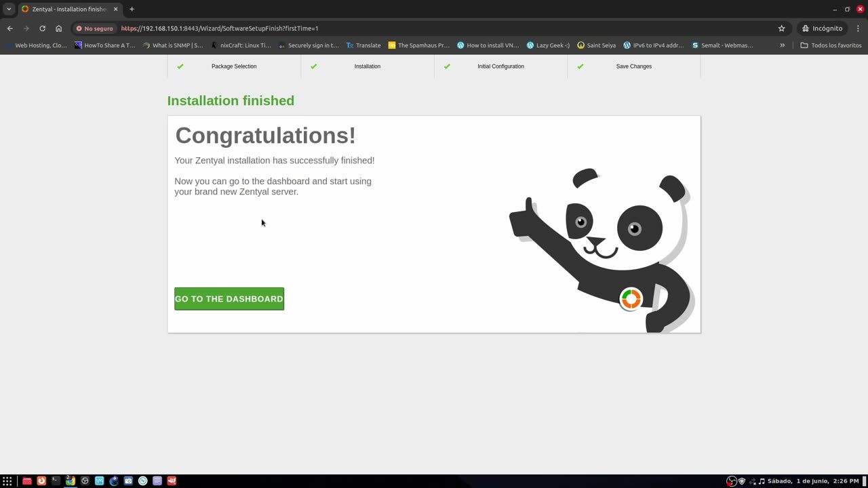
Task: Open the clock showing Sábado, 1 de junio
Action: pyautogui.click(x=813, y=481)
